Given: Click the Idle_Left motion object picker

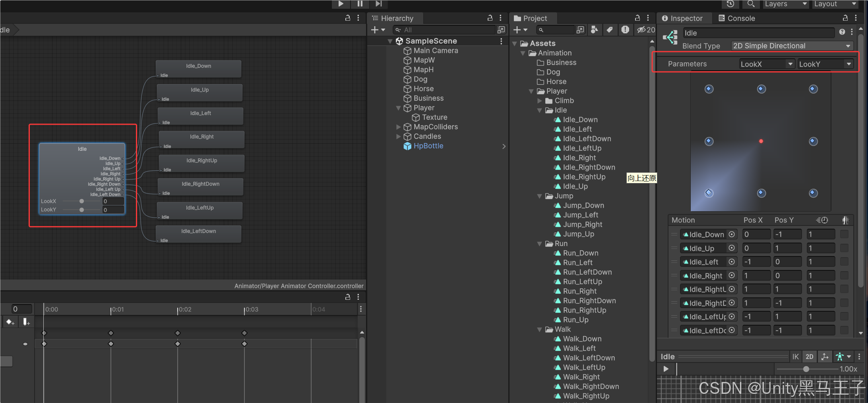Looking at the screenshot, I should coord(732,262).
